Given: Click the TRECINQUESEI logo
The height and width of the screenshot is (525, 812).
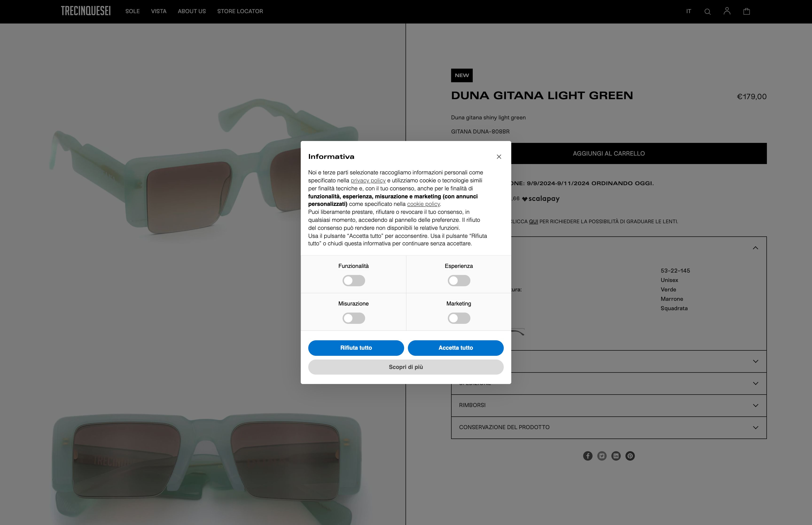Looking at the screenshot, I should (86, 11).
